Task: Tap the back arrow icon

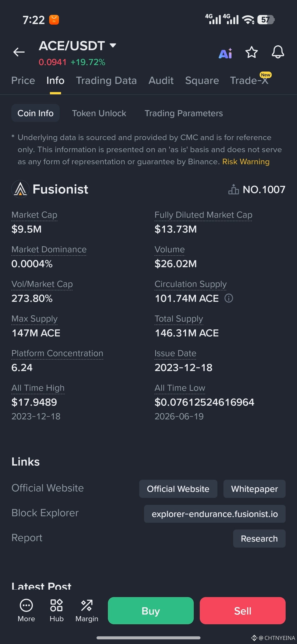Action: [19, 52]
